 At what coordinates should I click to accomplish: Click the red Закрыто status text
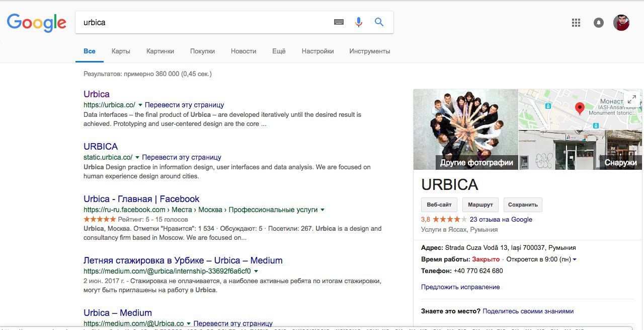486,259
